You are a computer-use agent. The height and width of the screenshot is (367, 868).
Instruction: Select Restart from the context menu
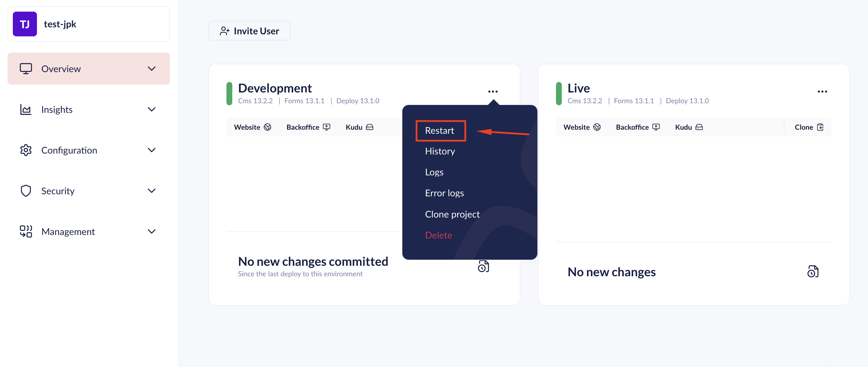[440, 131]
